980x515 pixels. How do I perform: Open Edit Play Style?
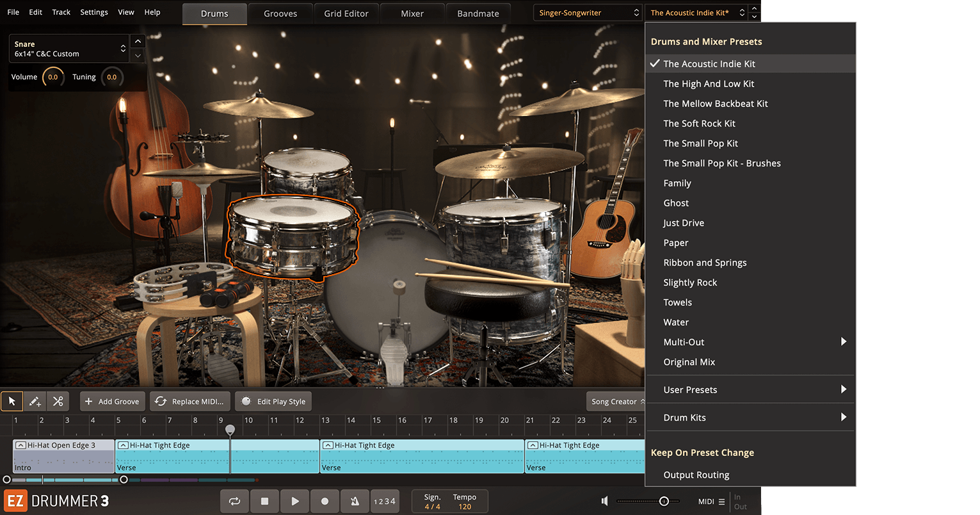pos(273,402)
